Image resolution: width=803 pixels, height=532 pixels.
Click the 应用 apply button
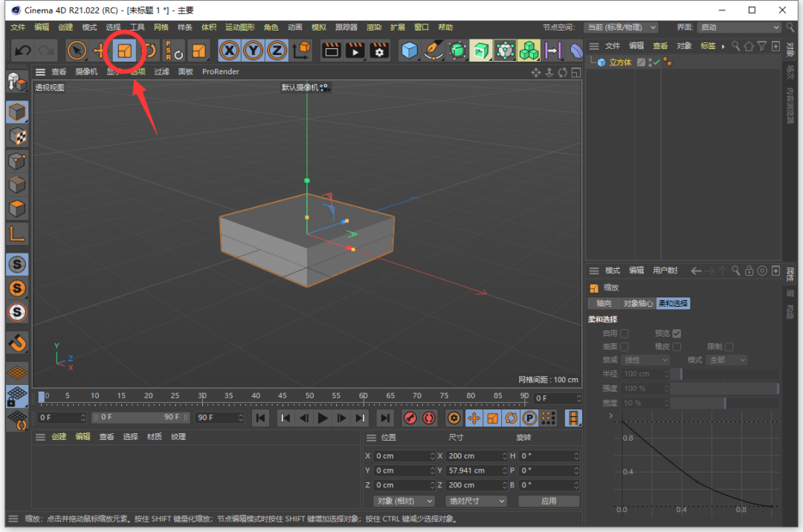click(549, 501)
